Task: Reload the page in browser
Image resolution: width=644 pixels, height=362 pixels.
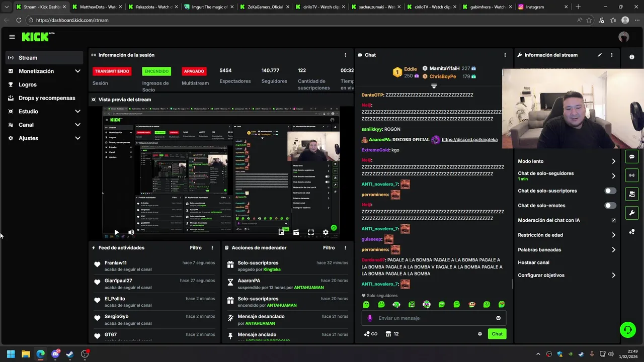Action: point(19,20)
